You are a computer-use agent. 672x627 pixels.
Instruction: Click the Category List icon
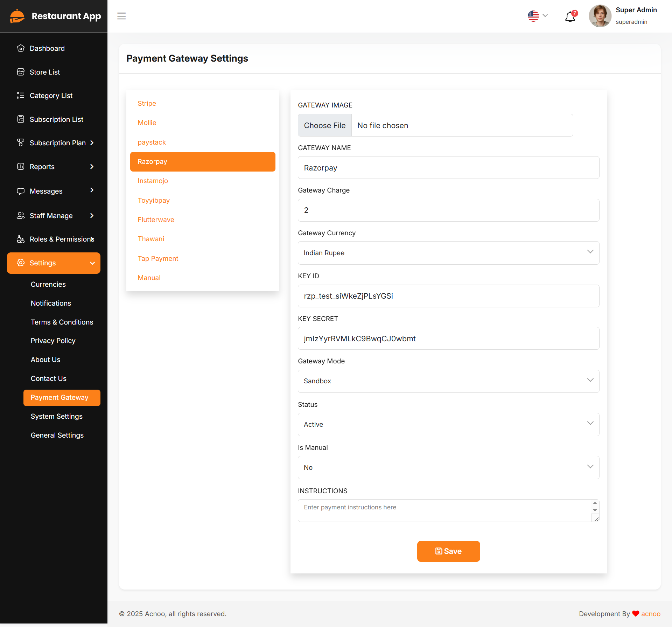[x=21, y=96]
